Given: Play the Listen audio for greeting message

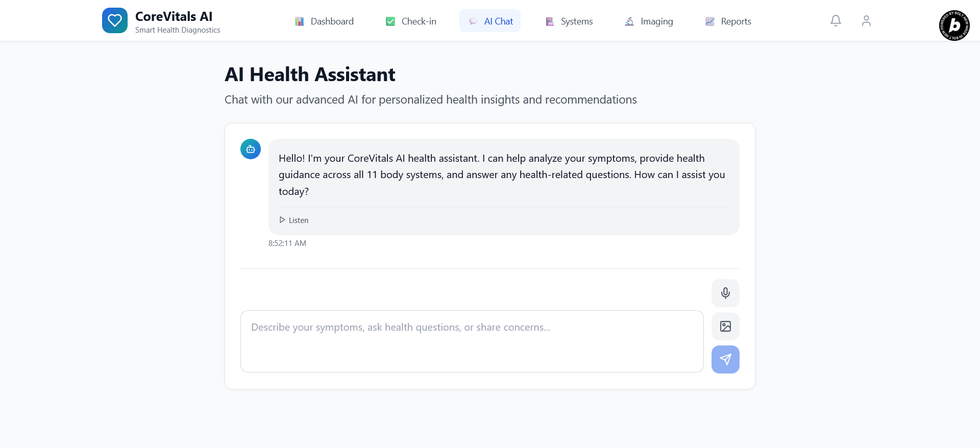Looking at the screenshot, I should [294, 220].
